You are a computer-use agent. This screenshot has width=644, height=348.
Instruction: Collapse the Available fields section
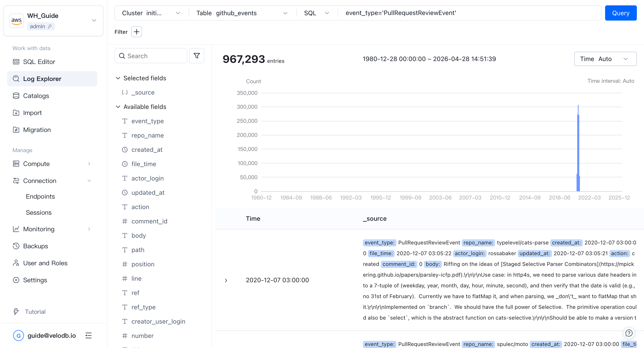point(118,106)
